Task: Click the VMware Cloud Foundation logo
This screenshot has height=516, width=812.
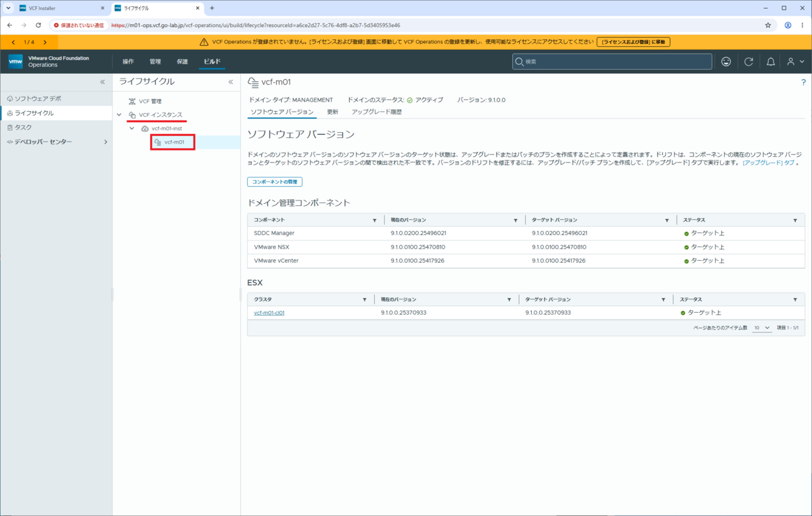Action: pyautogui.click(x=16, y=62)
